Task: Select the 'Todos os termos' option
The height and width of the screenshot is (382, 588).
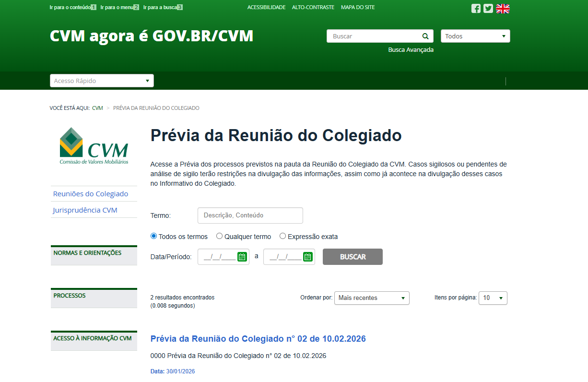Action: pyautogui.click(x=153, y=236)
